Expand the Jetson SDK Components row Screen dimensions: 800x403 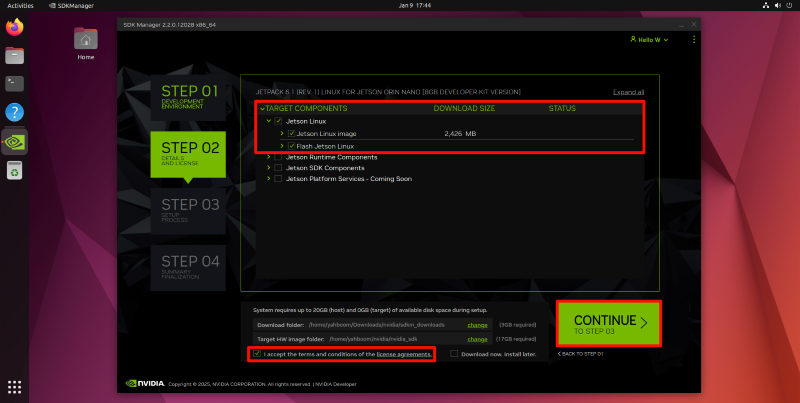tap(268, 168)
